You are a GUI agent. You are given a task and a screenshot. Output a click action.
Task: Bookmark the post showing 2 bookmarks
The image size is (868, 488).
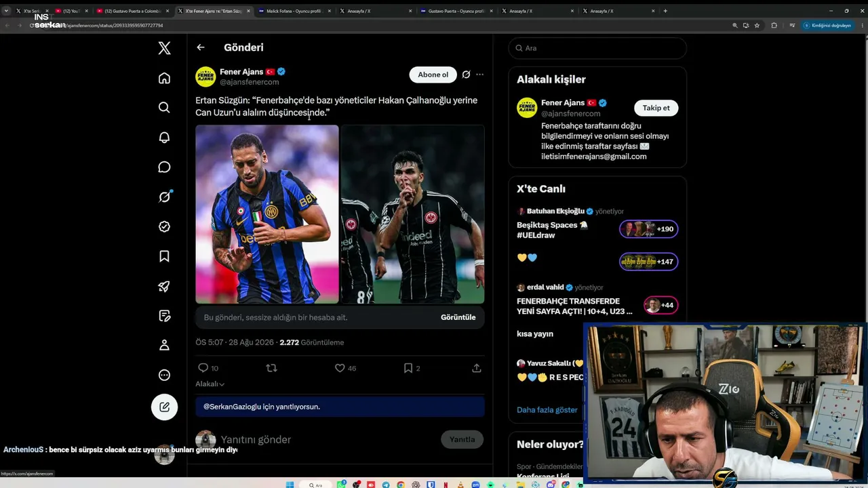[x=408, y=368]
